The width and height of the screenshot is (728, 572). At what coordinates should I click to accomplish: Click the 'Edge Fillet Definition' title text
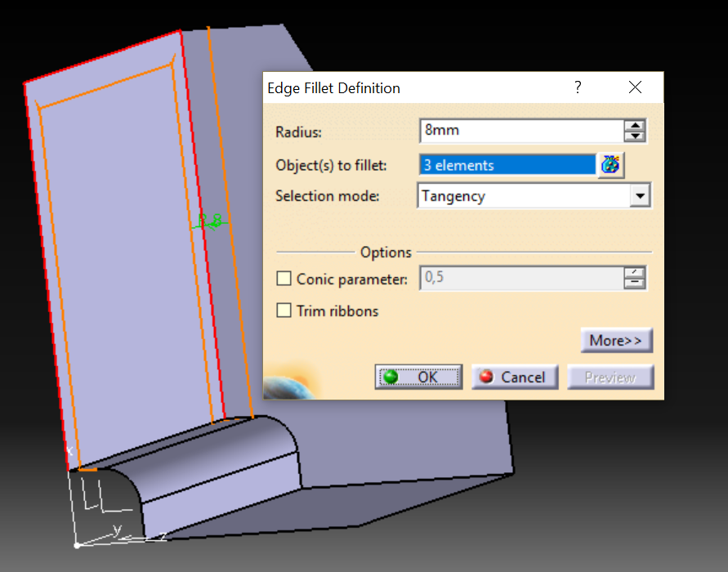click(333, 88)
